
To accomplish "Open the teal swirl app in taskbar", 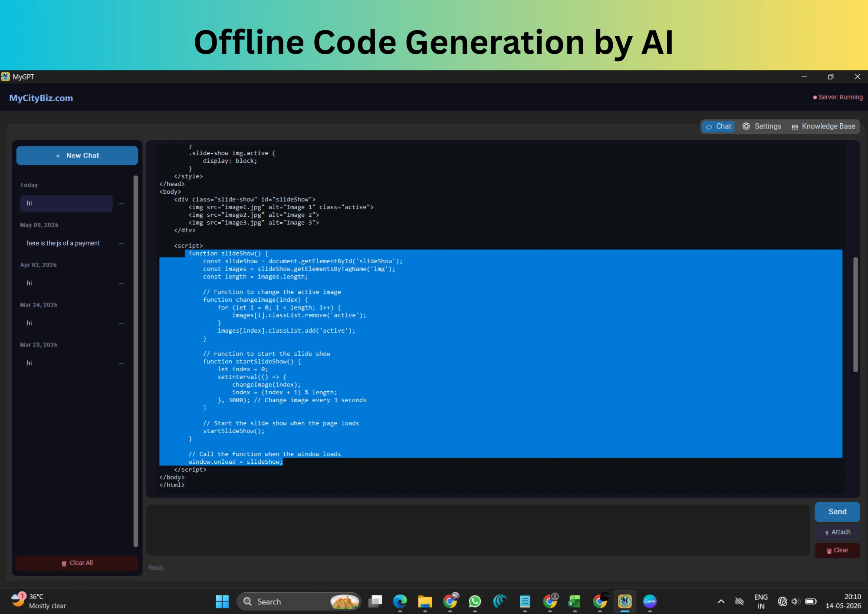I will click(x=500, y=601).
